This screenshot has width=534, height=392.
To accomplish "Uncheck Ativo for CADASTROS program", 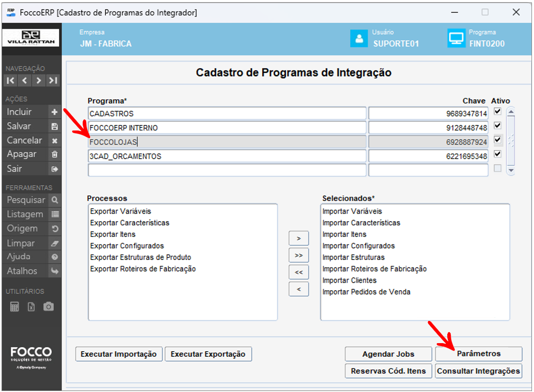I will click(x=498, y=111).
